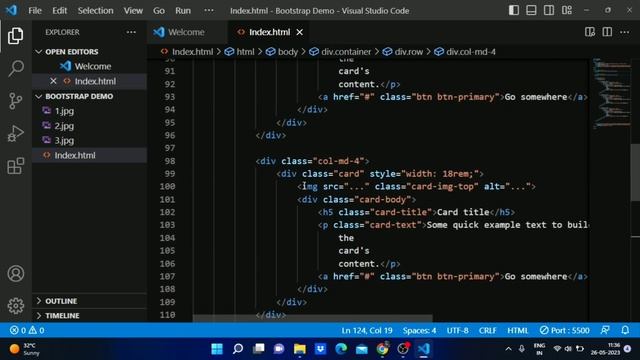Screen dimensions: 640x360
Task: Close the Index.html tab
Action: point(300,32)
